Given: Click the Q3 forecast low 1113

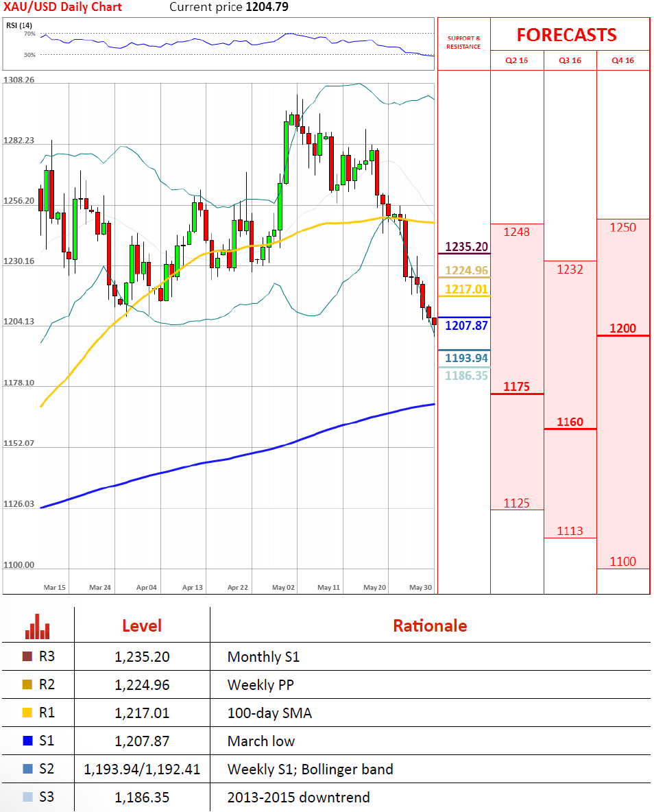Looking at the screenshot, I should 570,531.
